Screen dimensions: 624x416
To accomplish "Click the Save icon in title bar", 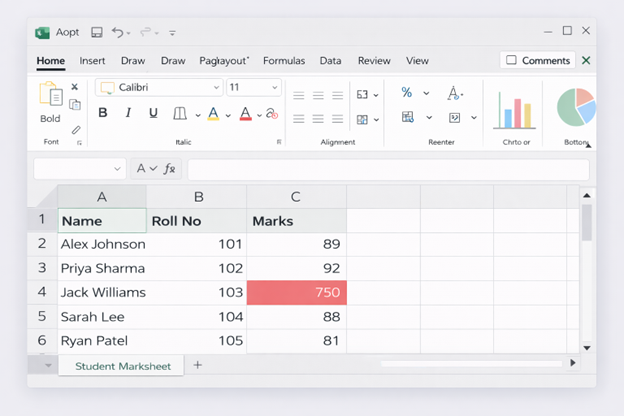I will 97,32.
